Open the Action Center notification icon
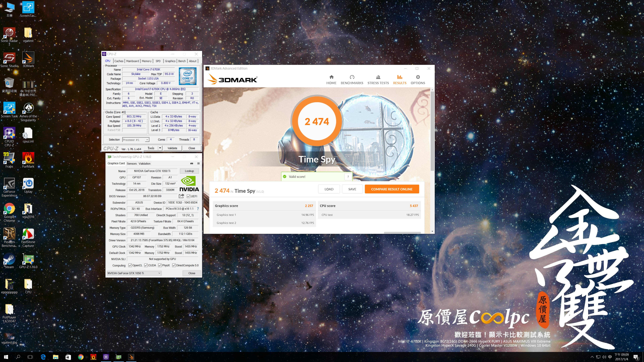Viewport: 644px width, 362px height. 636,357
